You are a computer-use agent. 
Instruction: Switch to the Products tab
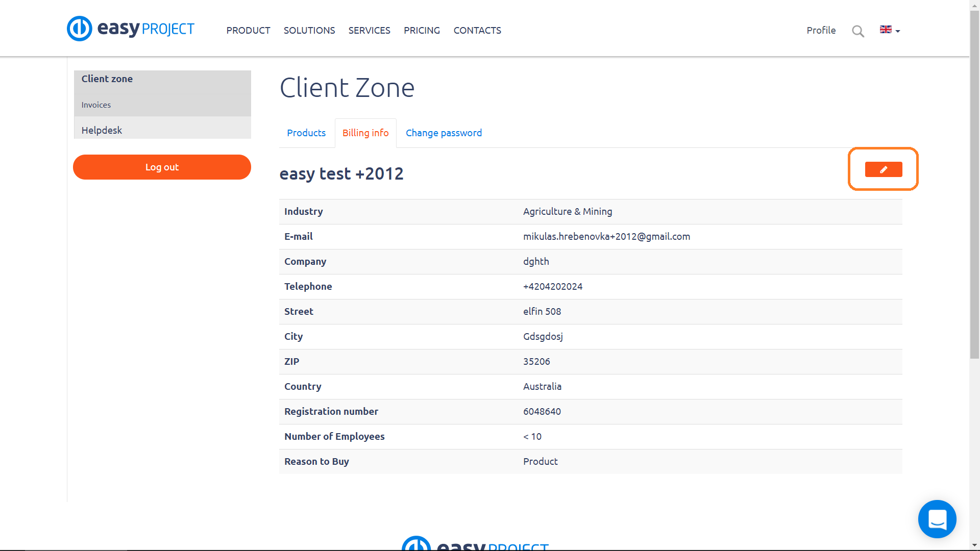306,133
